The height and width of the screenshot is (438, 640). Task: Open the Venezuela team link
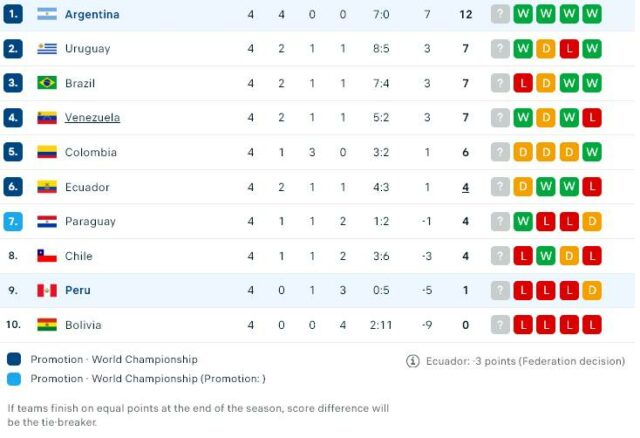pos(92,118)
